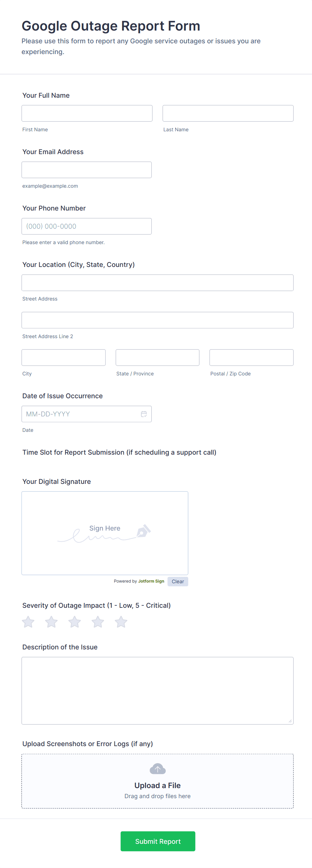Click the Postal / Zip Code input
312x868 pixels.
251,357
